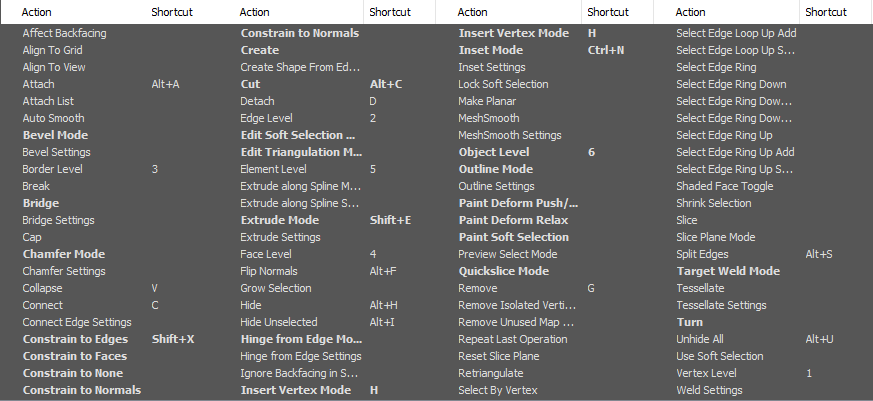Pick the Constrain to Edges entry
This screenshot has height=401, width=873.
tap(75, 339)
